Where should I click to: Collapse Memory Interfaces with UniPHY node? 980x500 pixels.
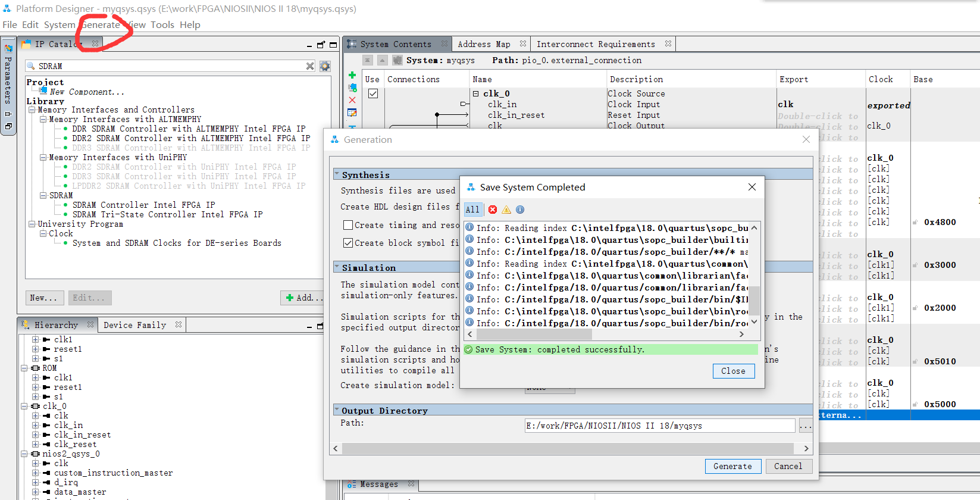point(43,157)
